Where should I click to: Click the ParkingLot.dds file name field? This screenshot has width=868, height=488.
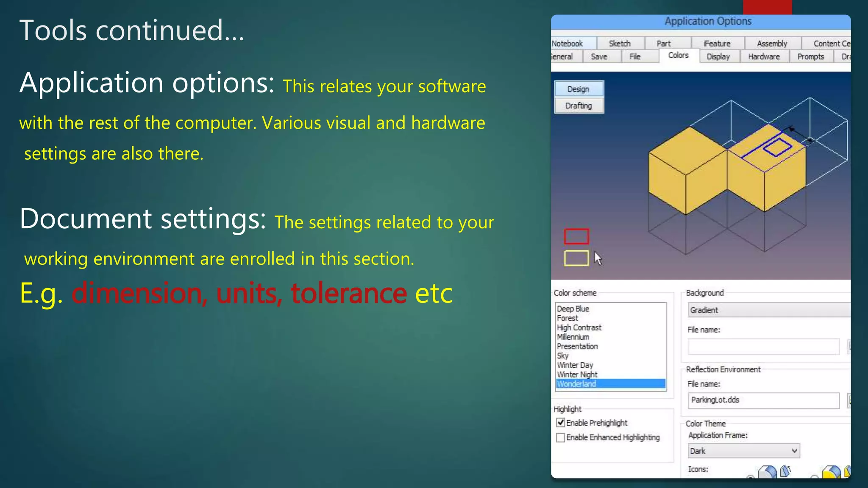pyautogui.click(x=763, y=400)
